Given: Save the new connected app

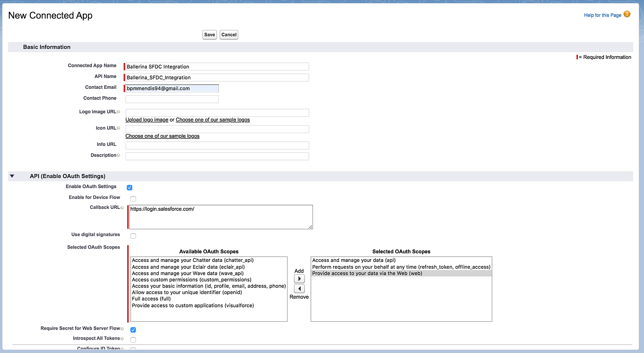Looking at the screenshot, I should tap(209, 35).
